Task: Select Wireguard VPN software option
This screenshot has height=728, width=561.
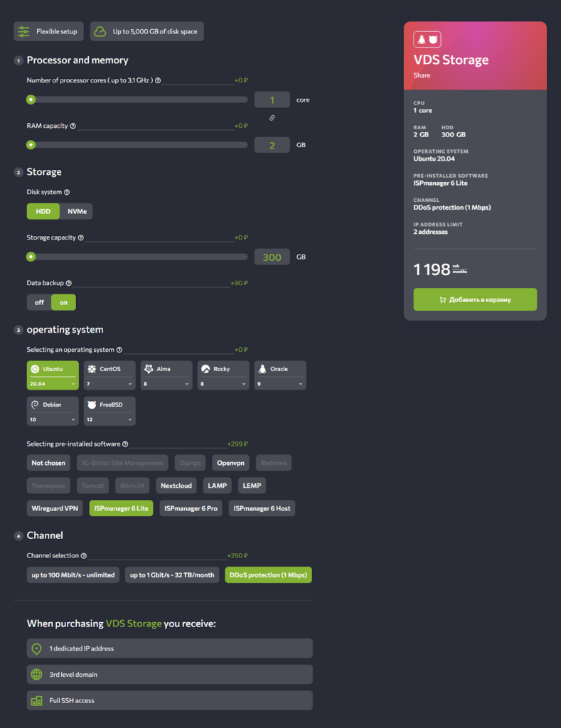Action: point(55,508)
